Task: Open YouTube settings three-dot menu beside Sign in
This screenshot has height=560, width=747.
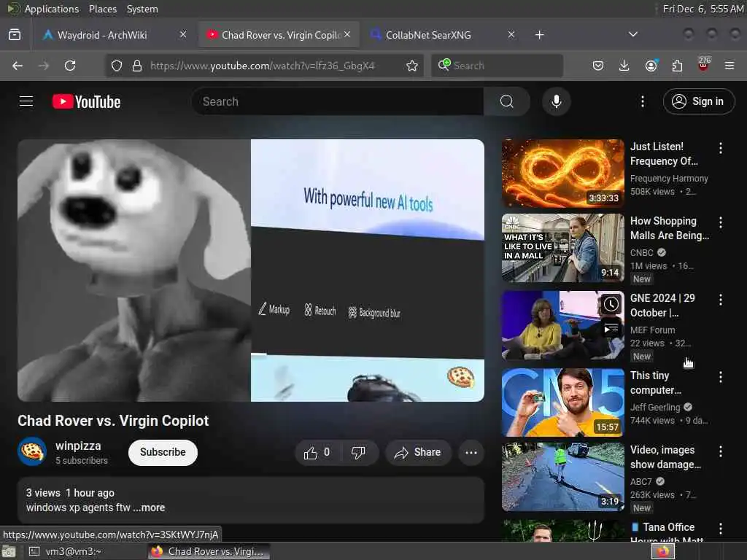Action: tap(642, 101)
